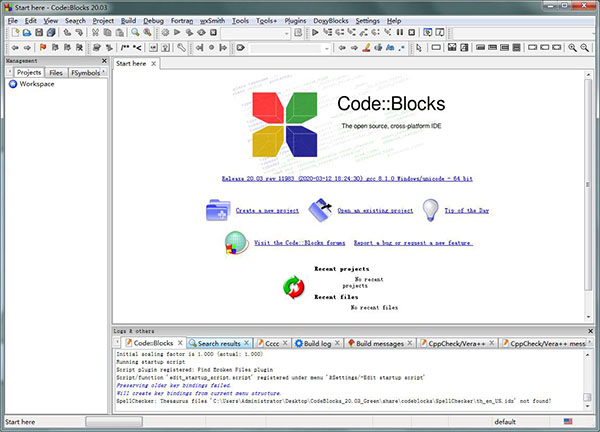
Task: Save the current file via floppy icon
Action: pyautogui.click(x=39, y=33)
